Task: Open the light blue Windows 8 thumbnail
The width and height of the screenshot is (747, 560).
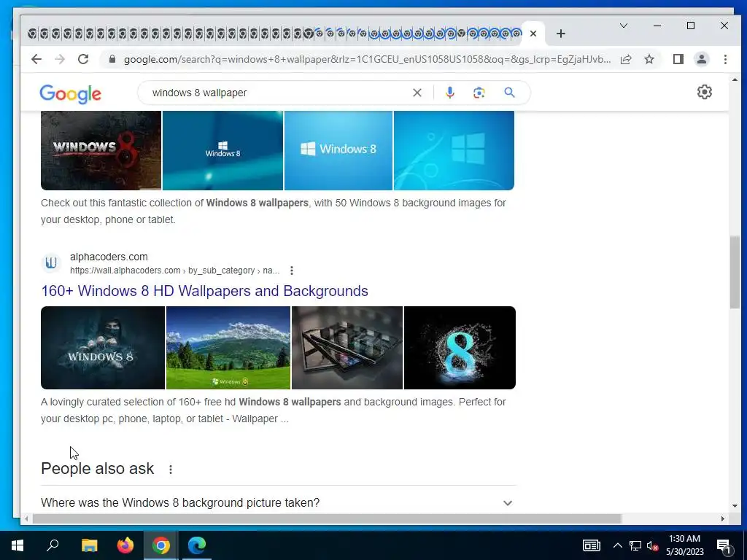Action: 338,150
